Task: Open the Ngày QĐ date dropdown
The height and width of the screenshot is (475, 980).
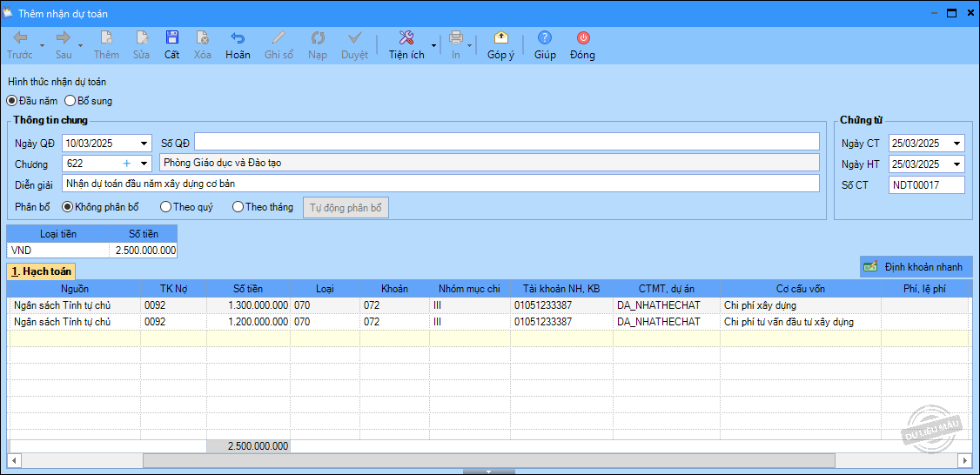Action: (144, 143)
